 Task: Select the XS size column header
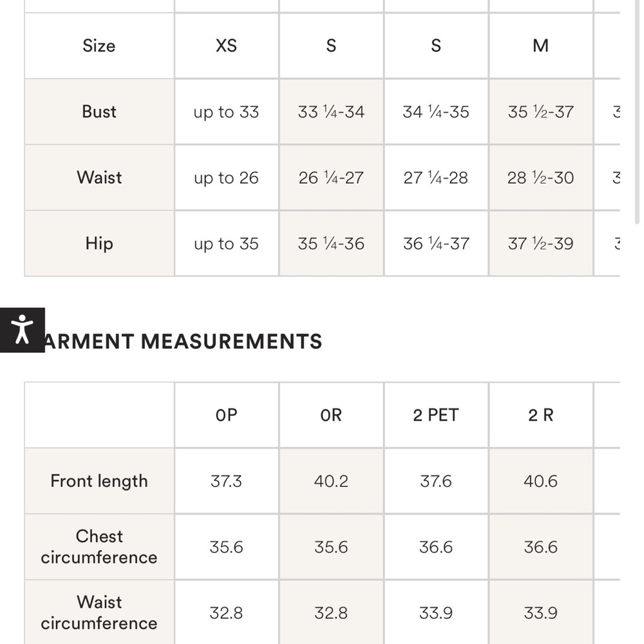tap(226, 46)
